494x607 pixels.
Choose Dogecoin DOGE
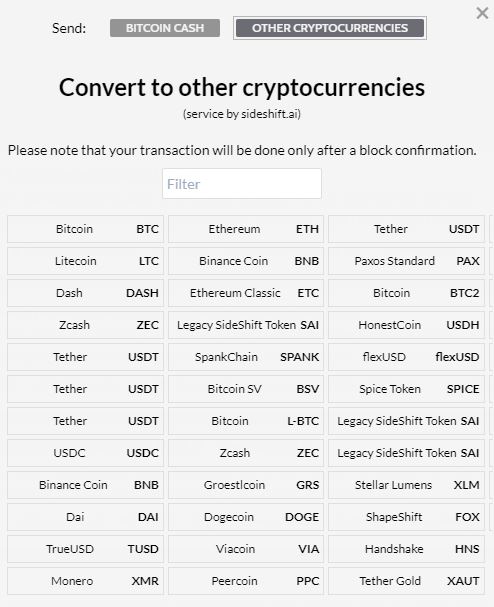(x=246, y=517)
